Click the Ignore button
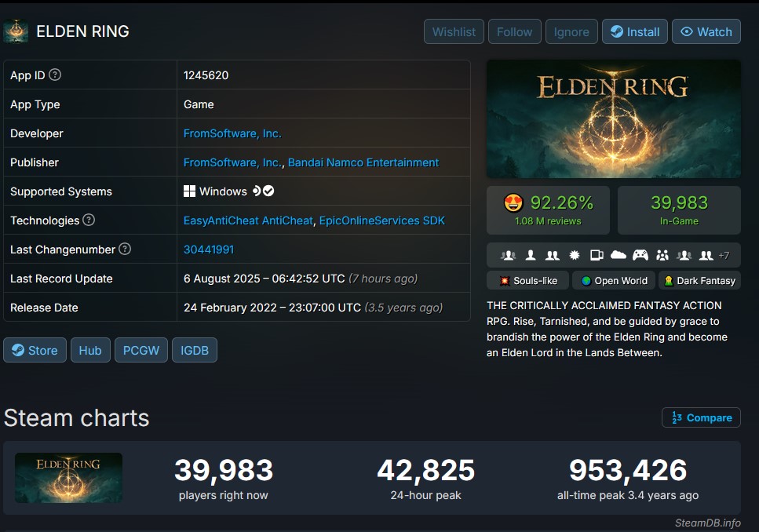759x532 pixels. (571, 31)
